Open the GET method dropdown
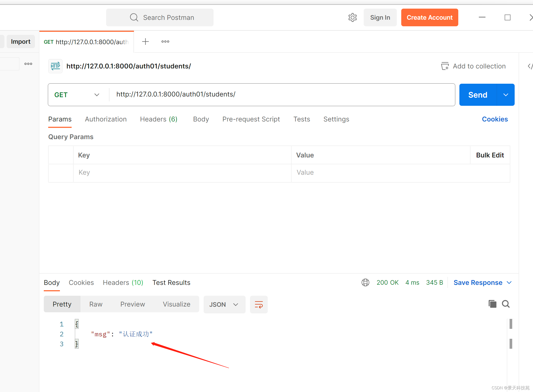 pyautogui.click(x=77, y=95)
